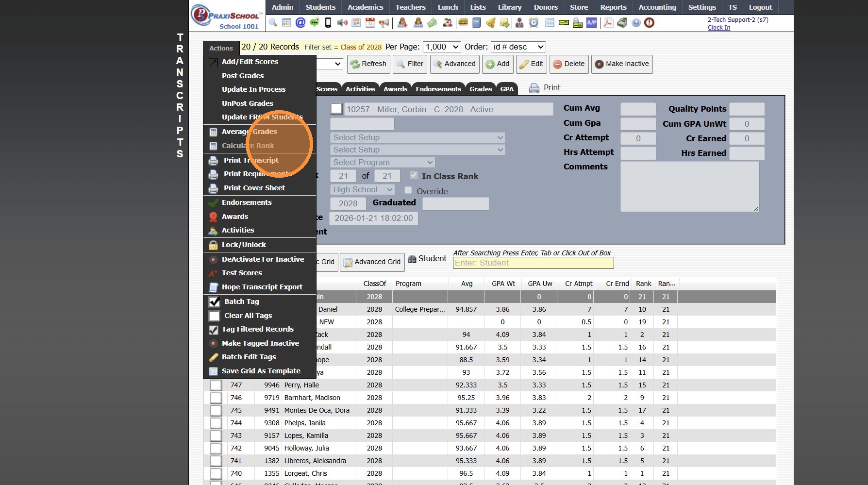The height and width of the screenshot is (485, 868).
Task: Click the blue help question mark icon
Action: pos(636,23)
